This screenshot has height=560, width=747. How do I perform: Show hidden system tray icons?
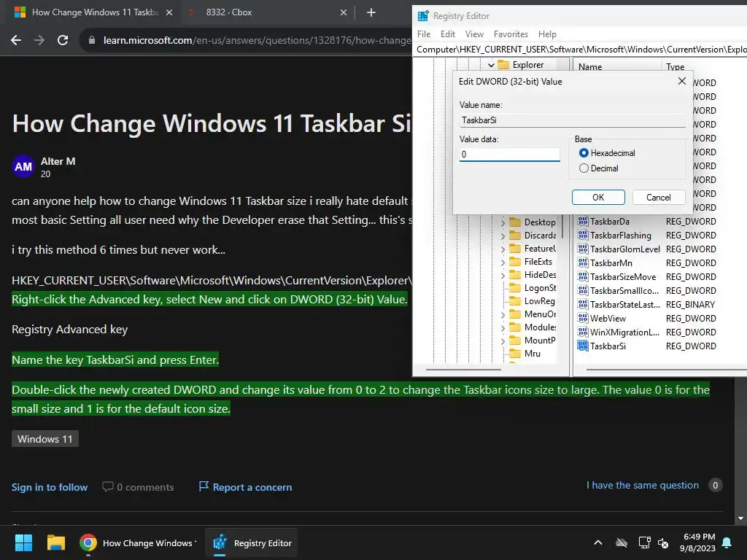coord(598,542)
